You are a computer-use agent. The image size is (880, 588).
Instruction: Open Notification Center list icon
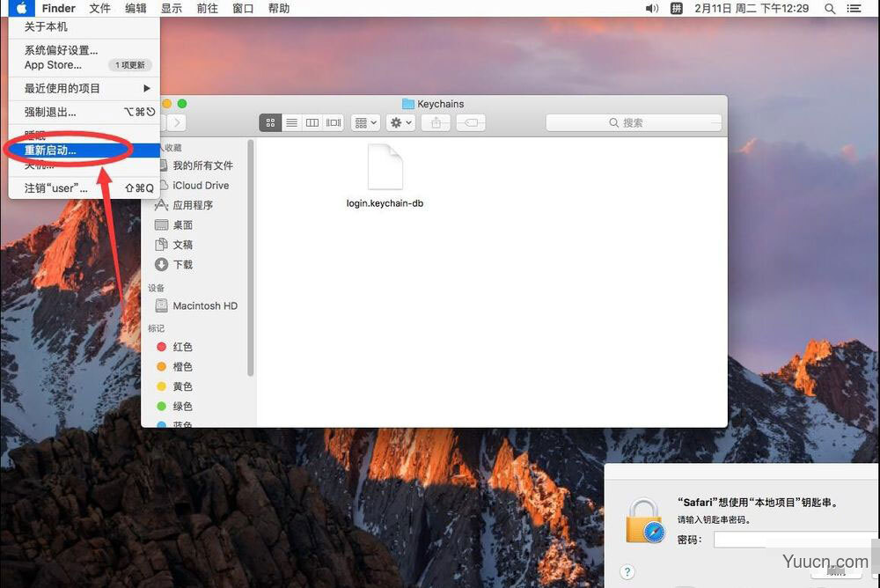[854, 9]
